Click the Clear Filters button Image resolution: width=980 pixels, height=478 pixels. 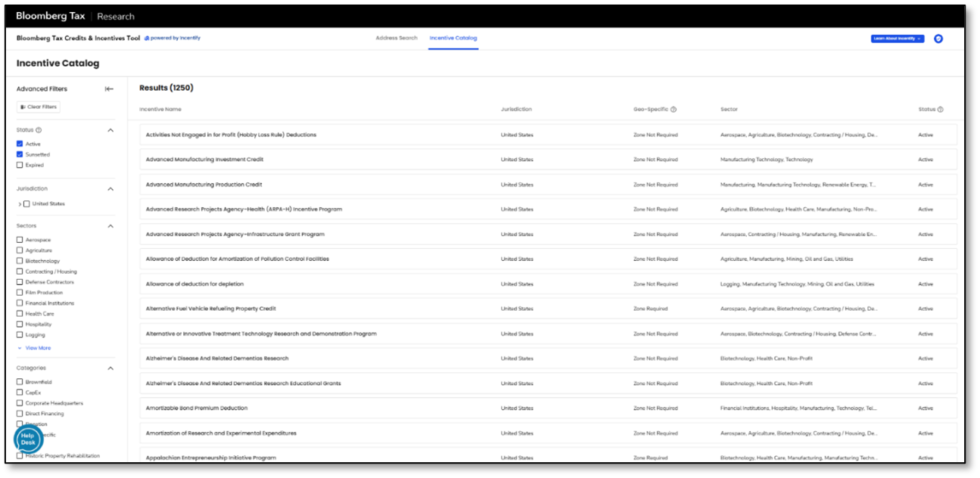pos(39,107)
